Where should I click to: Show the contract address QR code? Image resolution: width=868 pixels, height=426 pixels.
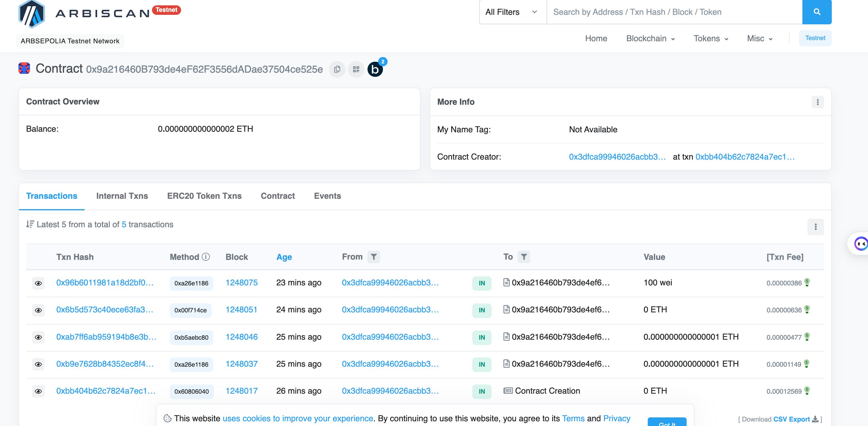[x=356, y=69]
